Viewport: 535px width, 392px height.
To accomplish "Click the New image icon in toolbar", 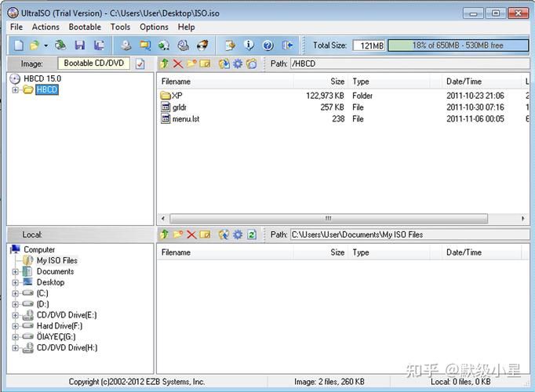I will 18,45.
